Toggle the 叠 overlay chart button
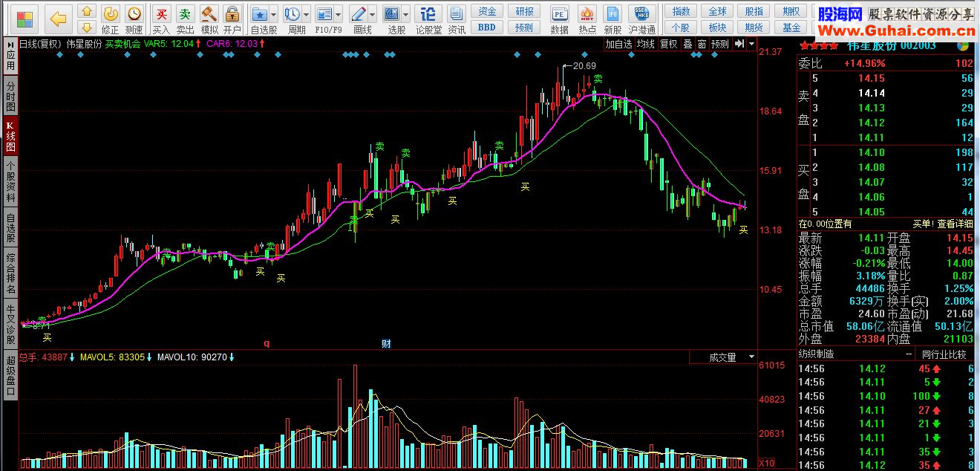 pyautogui.click(x=687, y=44)
